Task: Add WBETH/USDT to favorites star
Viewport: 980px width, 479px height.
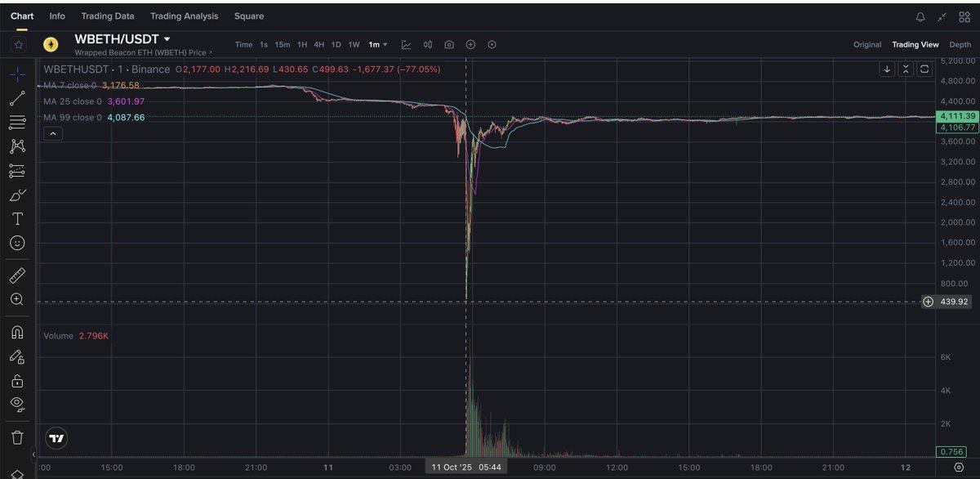Action: [18, 44]
